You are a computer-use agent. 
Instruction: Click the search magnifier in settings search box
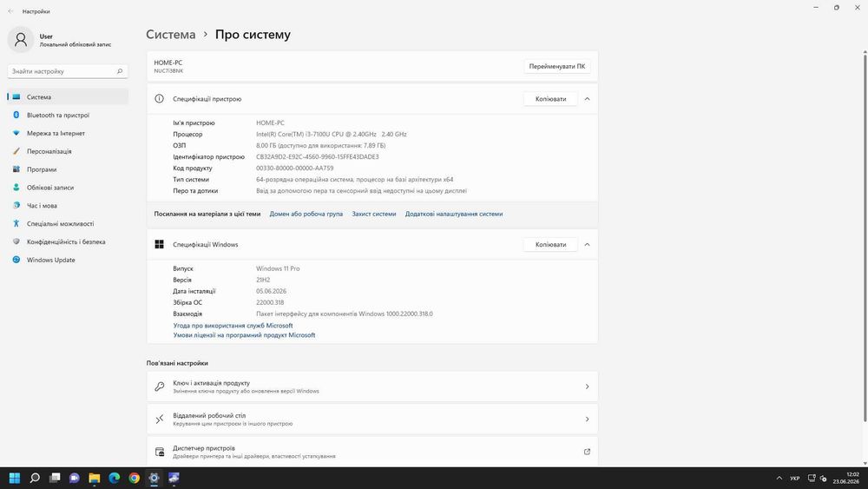(x=120, y=71)
